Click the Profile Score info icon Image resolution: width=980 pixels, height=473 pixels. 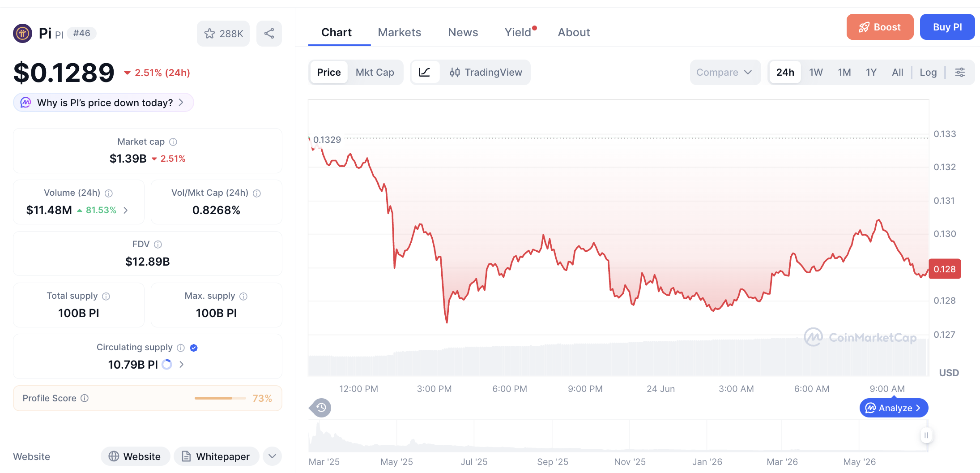85,398
